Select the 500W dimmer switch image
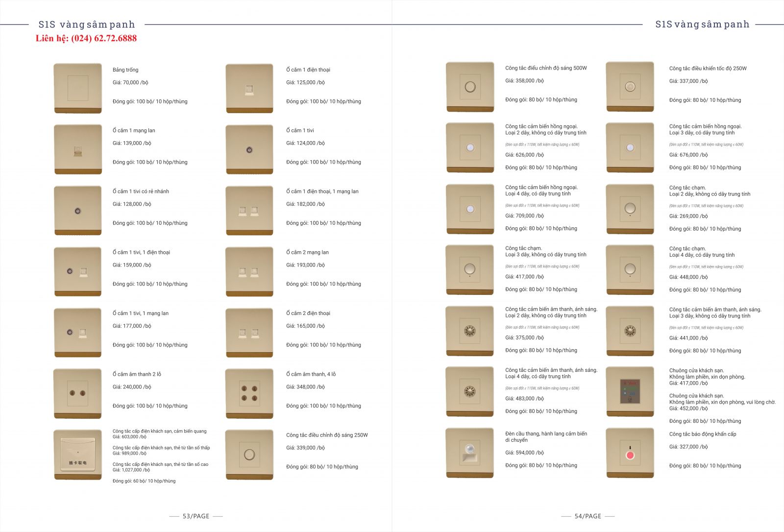Screen dimensions: 784x532 click(x=469, y=87)
